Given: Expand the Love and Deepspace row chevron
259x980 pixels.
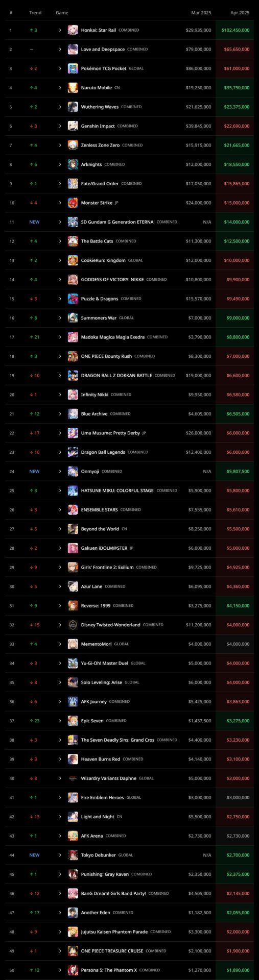Looking at the screenshot, I should tap(60, 50).
